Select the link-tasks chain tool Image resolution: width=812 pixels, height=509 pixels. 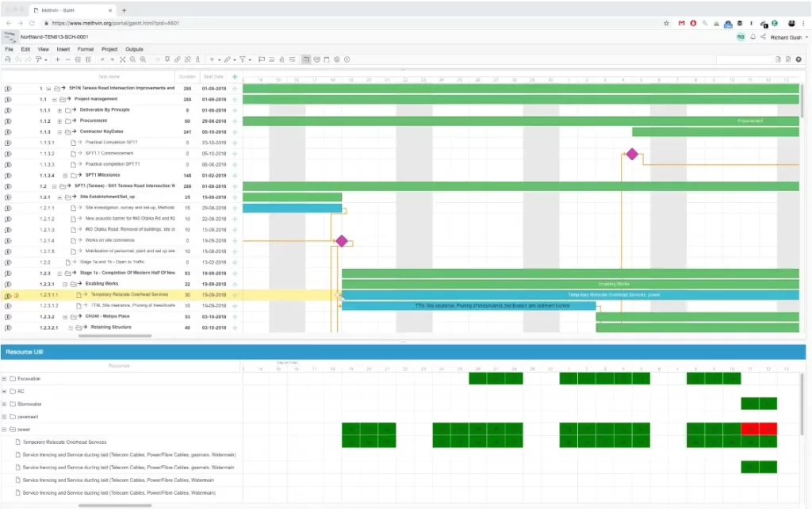[x=177, y=59]
